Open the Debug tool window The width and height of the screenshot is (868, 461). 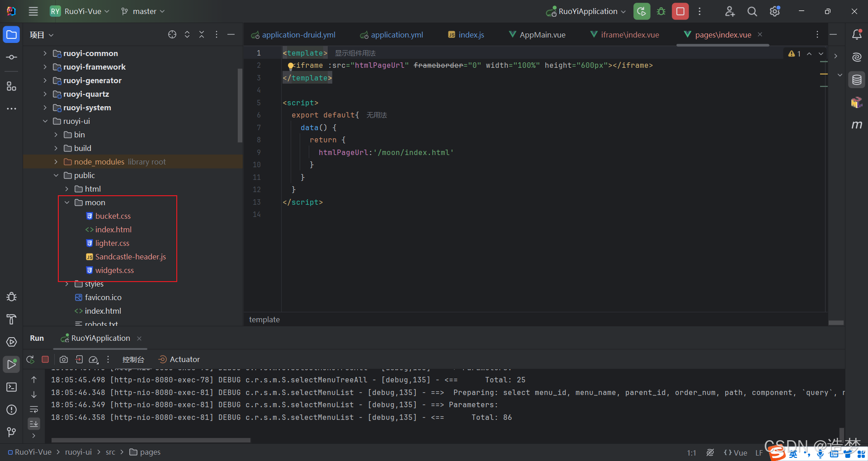[x=12, y=297]
